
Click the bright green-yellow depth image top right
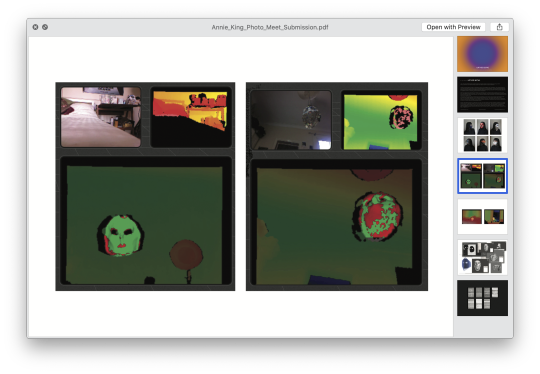(381, 122)
